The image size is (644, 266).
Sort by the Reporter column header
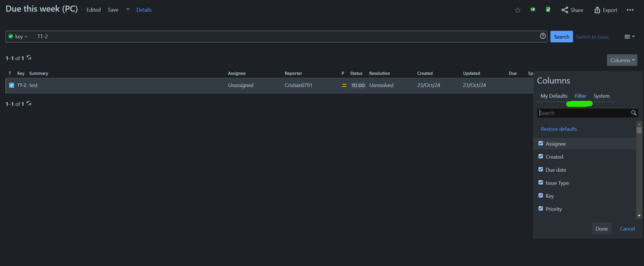pyautogui.click(x=293, y=74)
